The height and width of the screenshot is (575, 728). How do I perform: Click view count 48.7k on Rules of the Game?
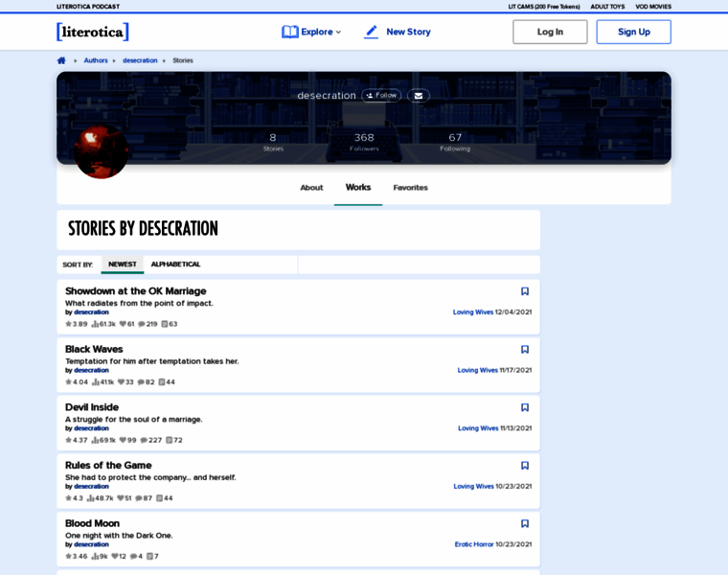[101, 498]
